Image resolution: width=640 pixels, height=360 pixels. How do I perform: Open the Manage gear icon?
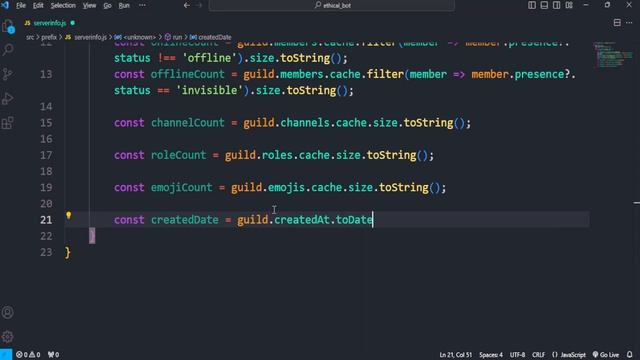[8, 337]
